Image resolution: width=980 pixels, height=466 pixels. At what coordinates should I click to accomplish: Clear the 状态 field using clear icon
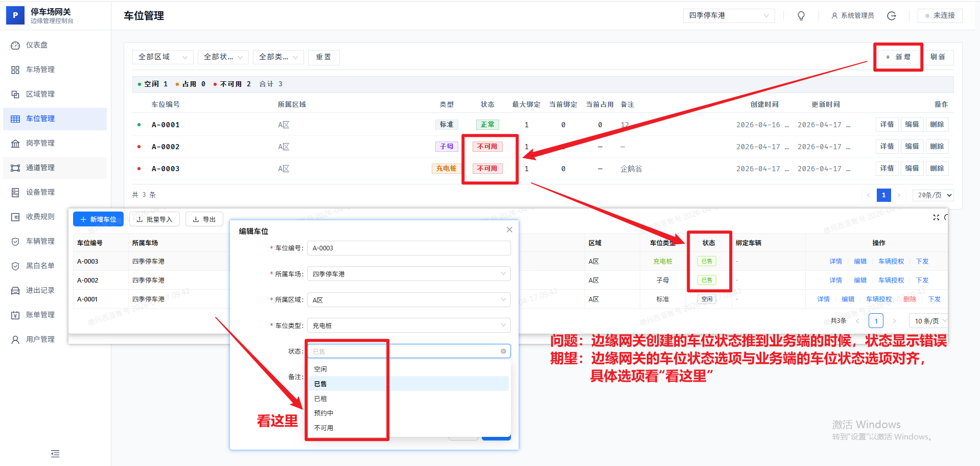503,351
